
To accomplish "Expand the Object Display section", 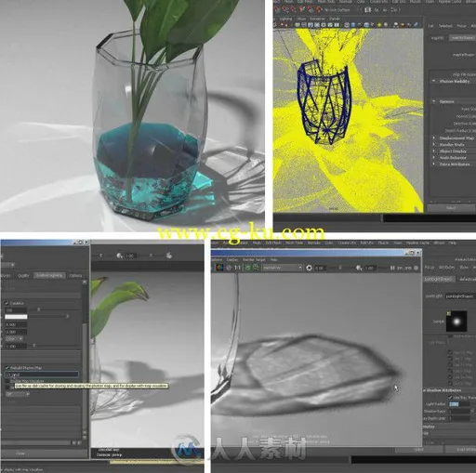I will (434, 151).
